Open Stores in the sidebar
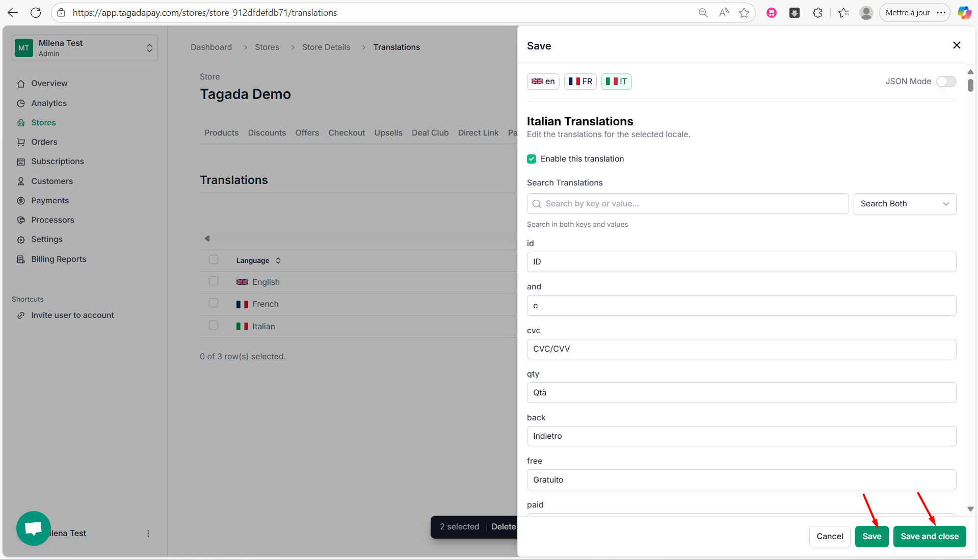 tap(43, 122)
